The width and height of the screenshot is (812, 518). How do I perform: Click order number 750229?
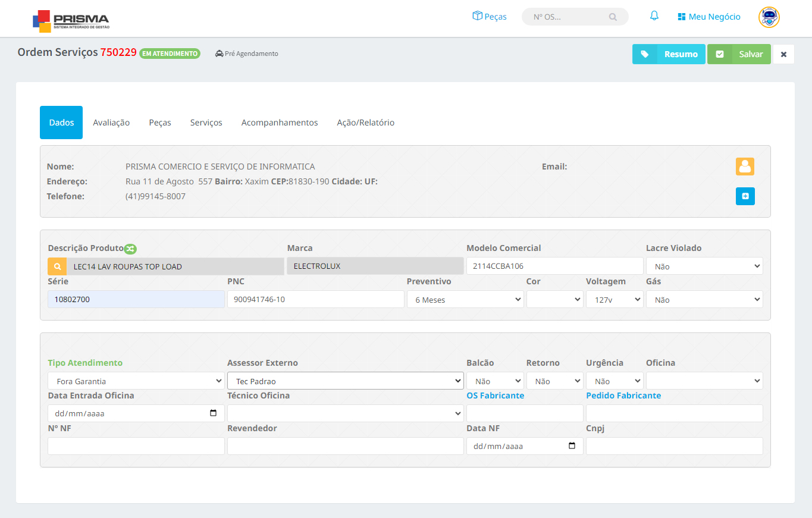click(118, 52)
